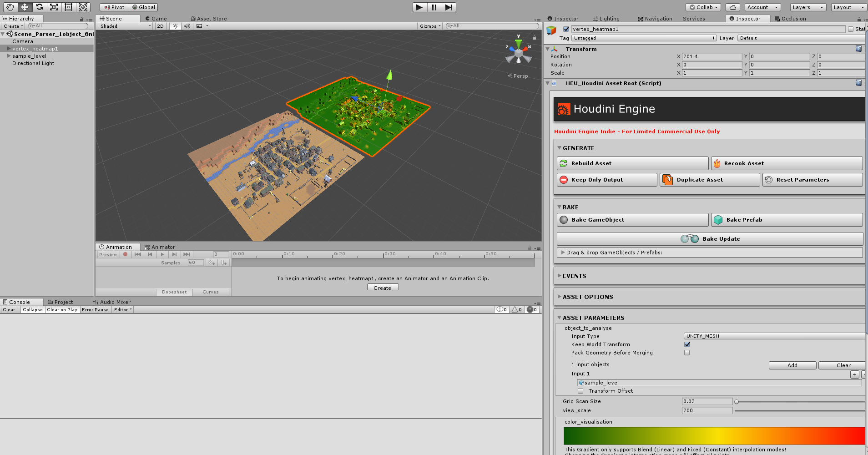Select the Hand tool in the toolbar

click(9, 7)
